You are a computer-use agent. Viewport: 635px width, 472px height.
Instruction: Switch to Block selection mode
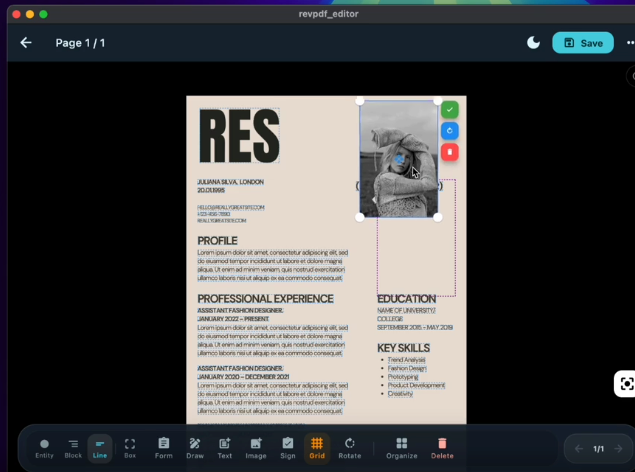coord(73,447)
